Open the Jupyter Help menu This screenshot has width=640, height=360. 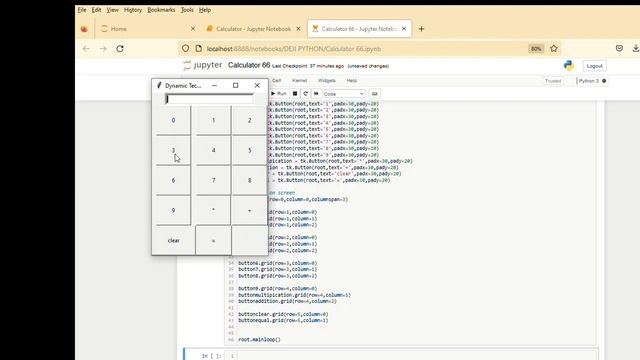tap(352, 80)
